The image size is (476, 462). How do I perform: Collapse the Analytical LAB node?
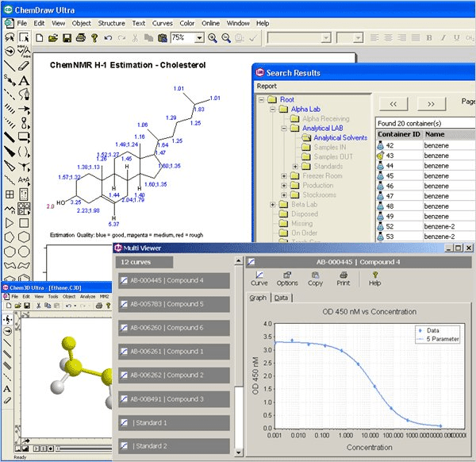[284, 128]
